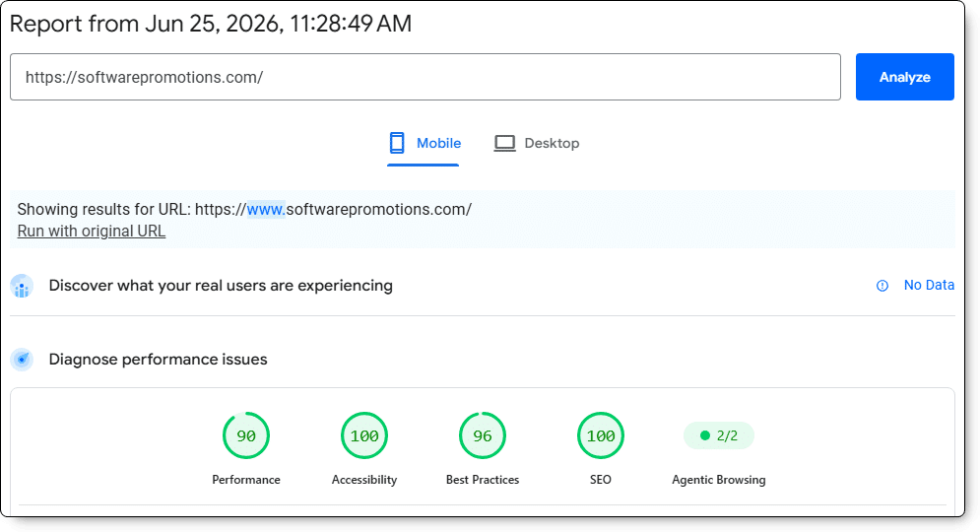The image size is (980, 532).
Task: Click the Best Practices label
Action: point(483,480)
